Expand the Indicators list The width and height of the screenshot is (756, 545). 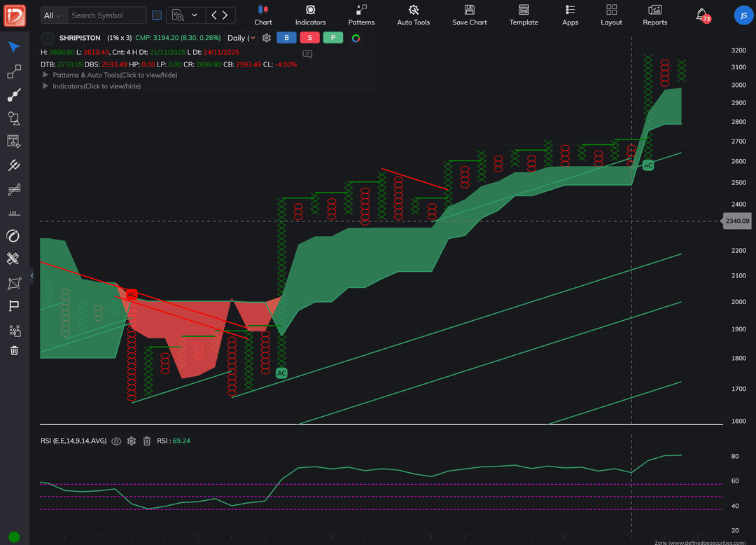[x=46, y=86]
